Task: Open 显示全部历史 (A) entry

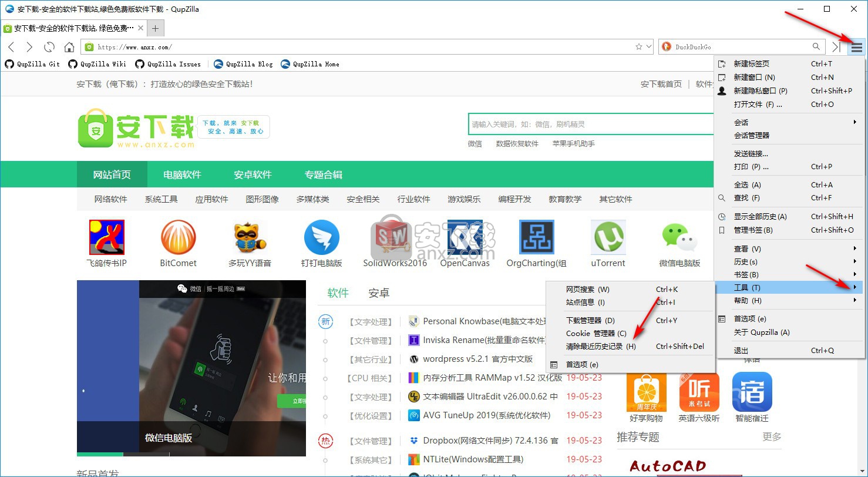Action: (788, 216)
